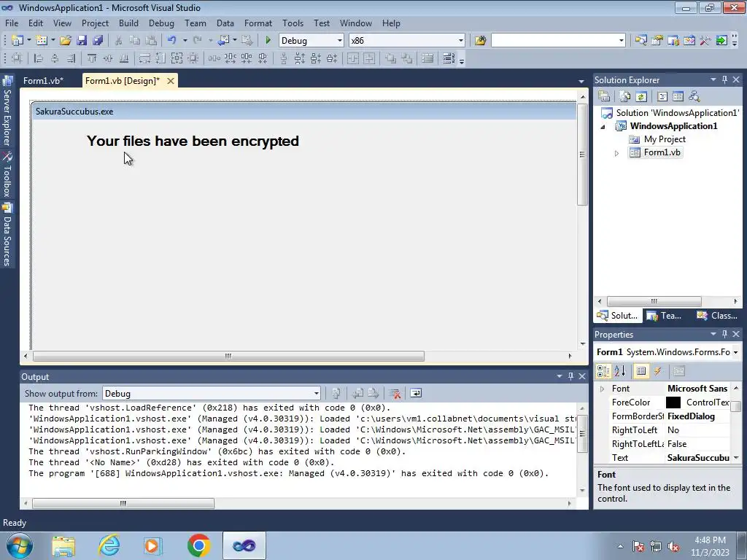Toggle Categorized view in Properties panel
Image resolution: width=747 pixels, height=560 pixels.
603,371
